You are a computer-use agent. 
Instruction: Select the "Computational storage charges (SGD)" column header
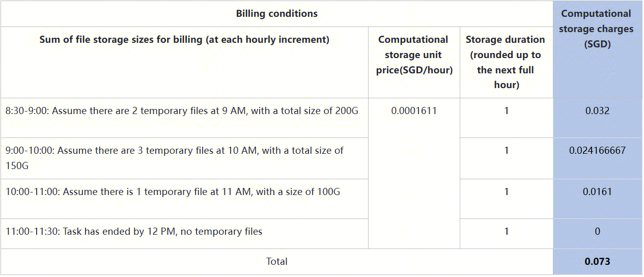pyautogui.click(x=597, y=29)
